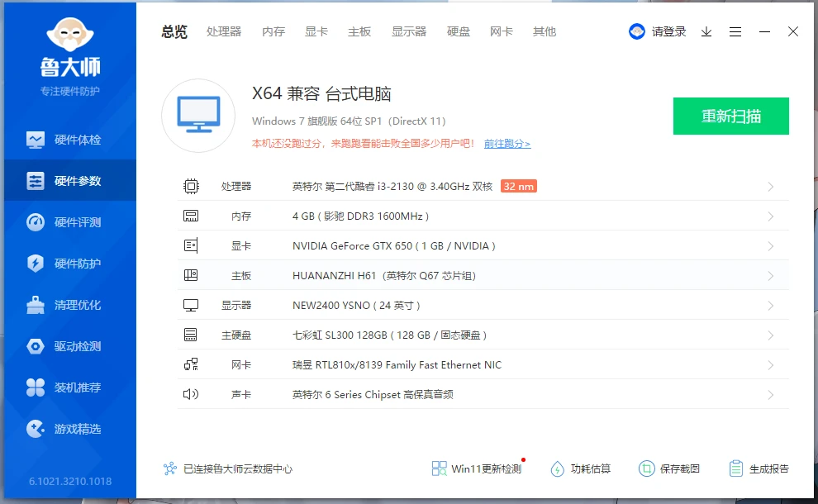Switch to the 主板 tab

pyautogui.click(x=359, y=32)
